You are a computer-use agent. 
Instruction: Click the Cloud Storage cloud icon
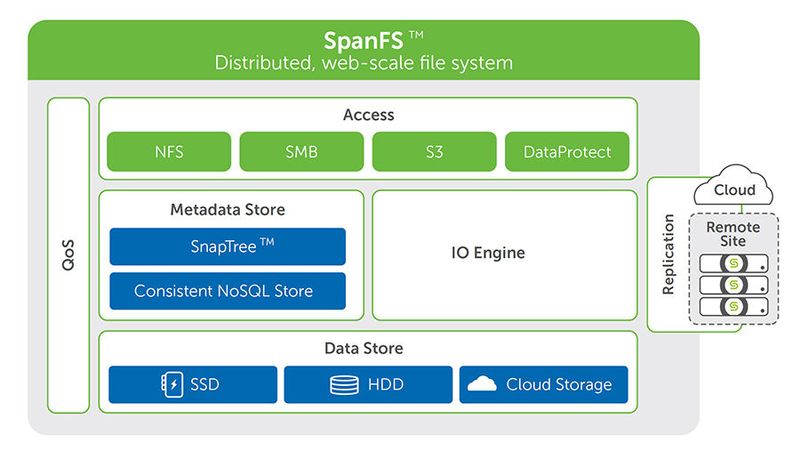point(482,384)
